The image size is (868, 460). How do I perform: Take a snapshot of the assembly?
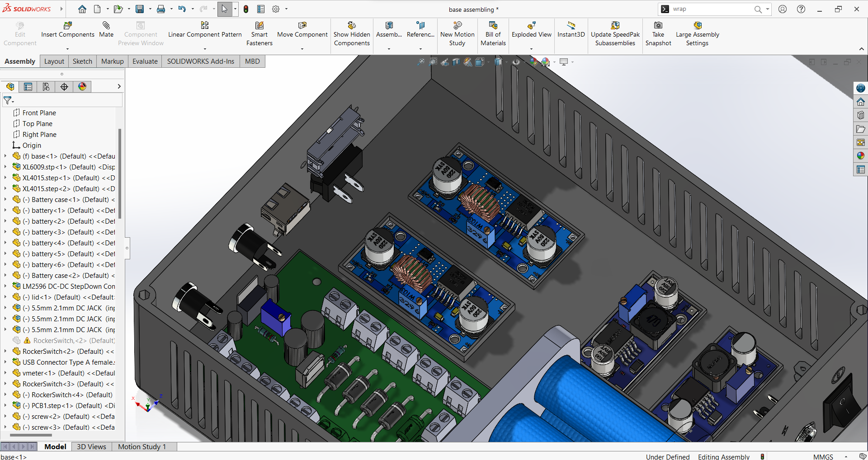click(x=658, y=33)
